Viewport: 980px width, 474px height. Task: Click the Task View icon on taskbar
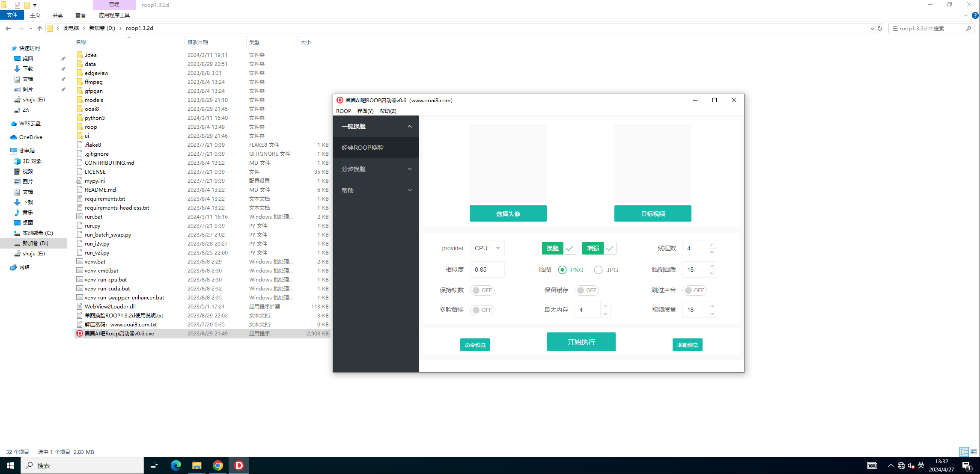pos(154,465)
